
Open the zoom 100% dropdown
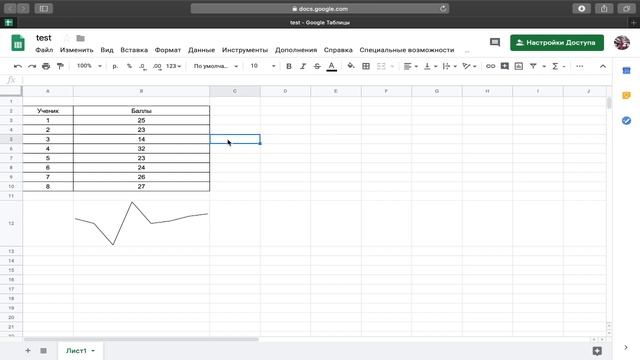point(89,66)
